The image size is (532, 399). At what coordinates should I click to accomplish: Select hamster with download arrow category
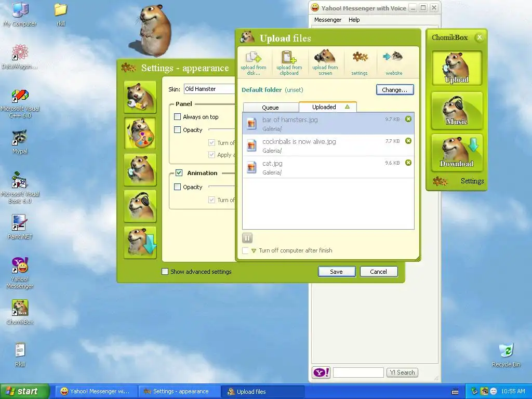140,243
